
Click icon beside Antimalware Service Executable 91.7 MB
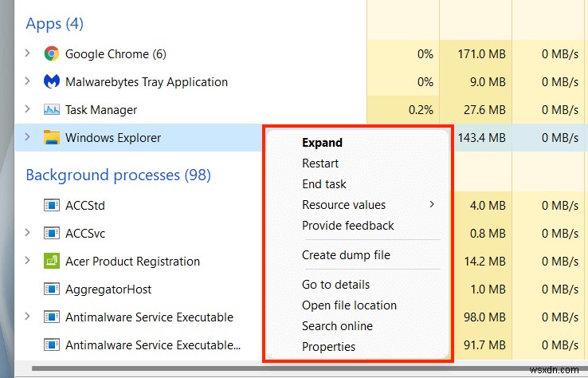tap(51, 345)
